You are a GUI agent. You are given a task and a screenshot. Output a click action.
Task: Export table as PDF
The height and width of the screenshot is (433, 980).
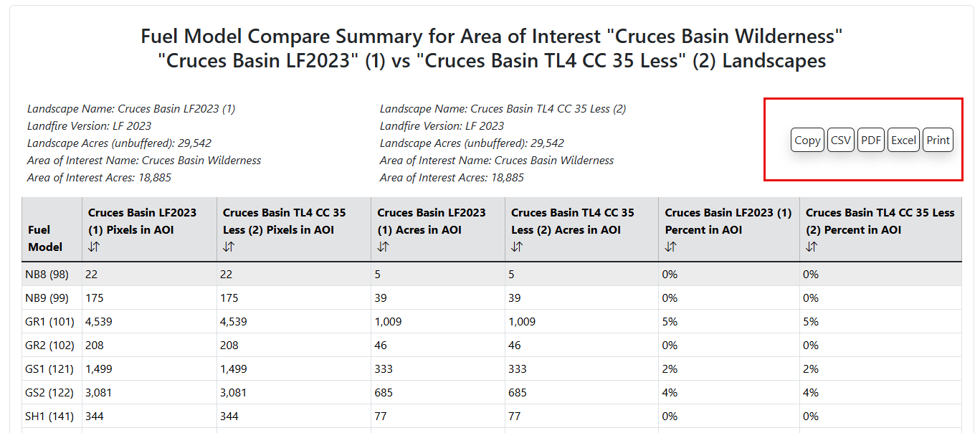[x=871, y=141]
